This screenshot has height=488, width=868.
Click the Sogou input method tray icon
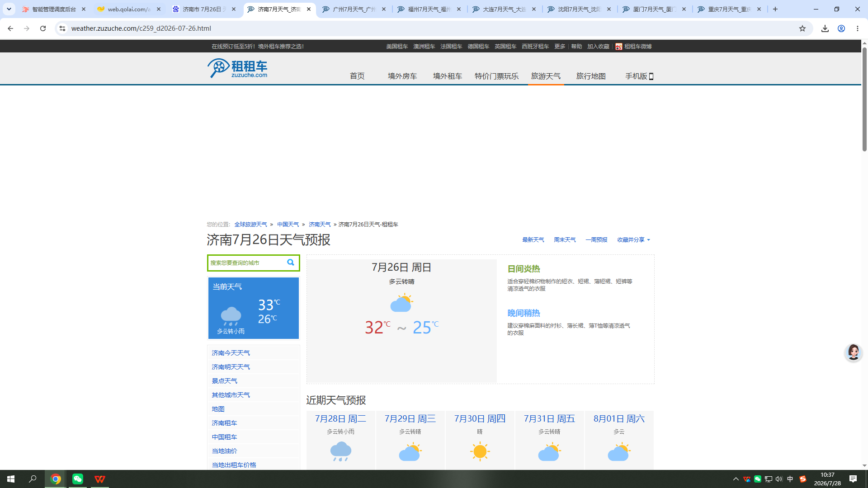(x=803, y=479)
